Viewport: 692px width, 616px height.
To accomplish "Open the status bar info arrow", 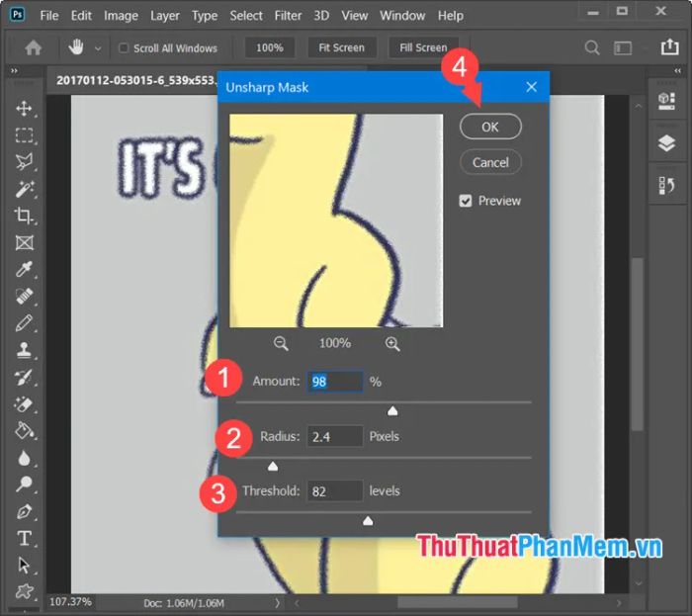I will (x=277, y=603).
